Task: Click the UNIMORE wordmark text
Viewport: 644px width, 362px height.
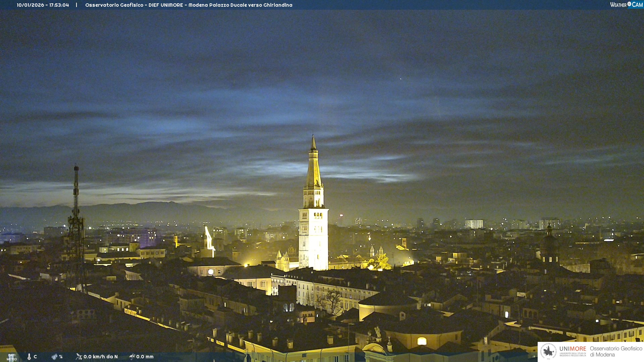Action: (x=573, y=349)
